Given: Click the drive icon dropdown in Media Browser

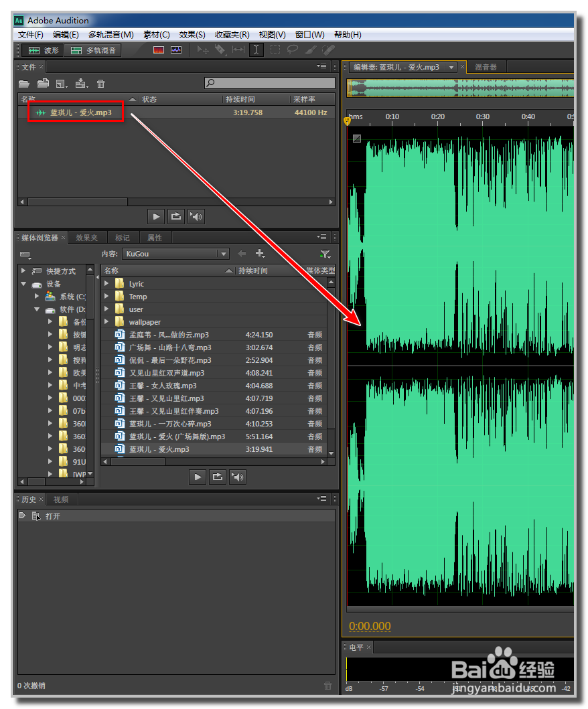Looking at the screenshot, I should 25,256.
